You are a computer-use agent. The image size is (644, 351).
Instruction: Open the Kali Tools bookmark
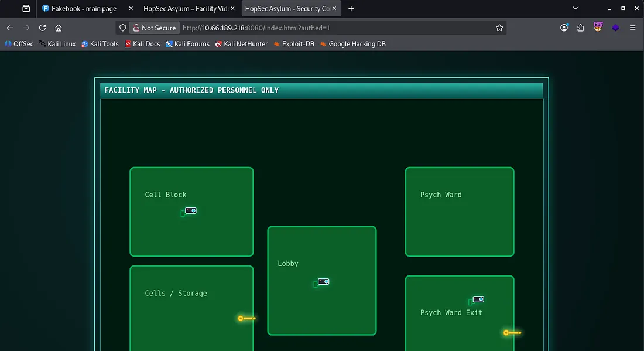[x=100, y=44]
